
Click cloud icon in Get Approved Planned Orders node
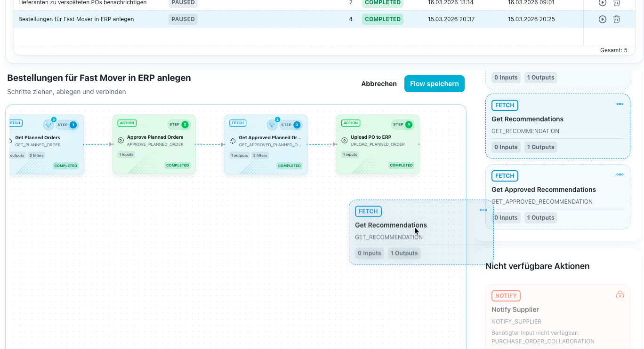tap(233, 141)
